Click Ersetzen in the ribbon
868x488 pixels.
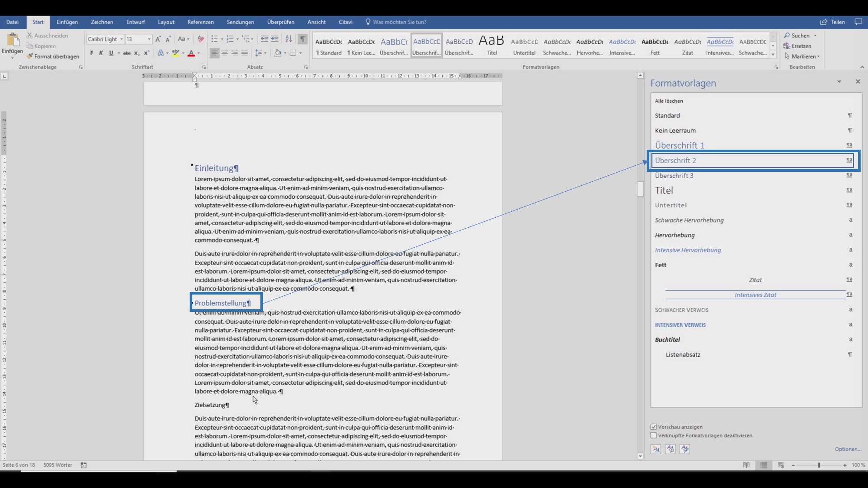click(797, 46)
